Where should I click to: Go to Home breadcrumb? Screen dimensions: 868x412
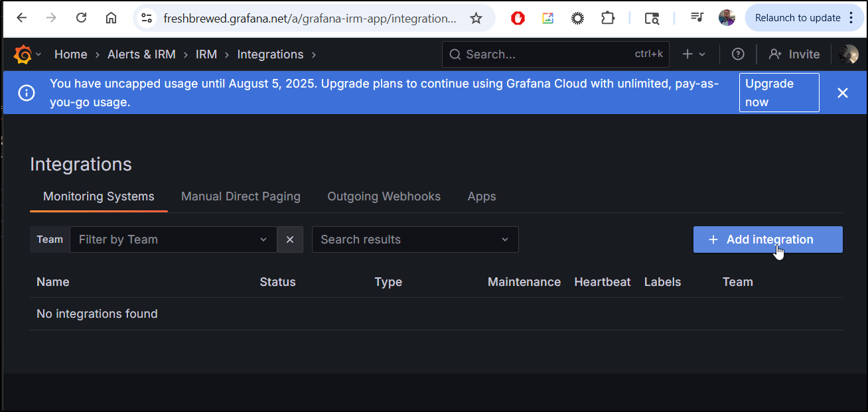tap(71, 54)
